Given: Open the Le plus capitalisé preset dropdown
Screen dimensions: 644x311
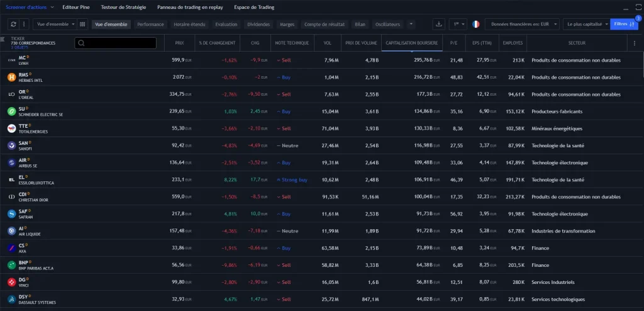Looking at the screenshot, I should pyautogui.click(x=586, y=25).
